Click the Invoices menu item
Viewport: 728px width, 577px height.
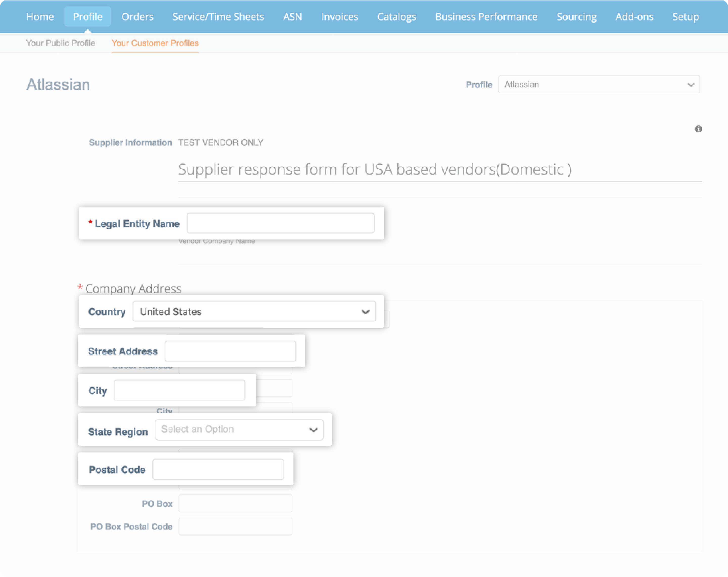click(x=339, y=16)
